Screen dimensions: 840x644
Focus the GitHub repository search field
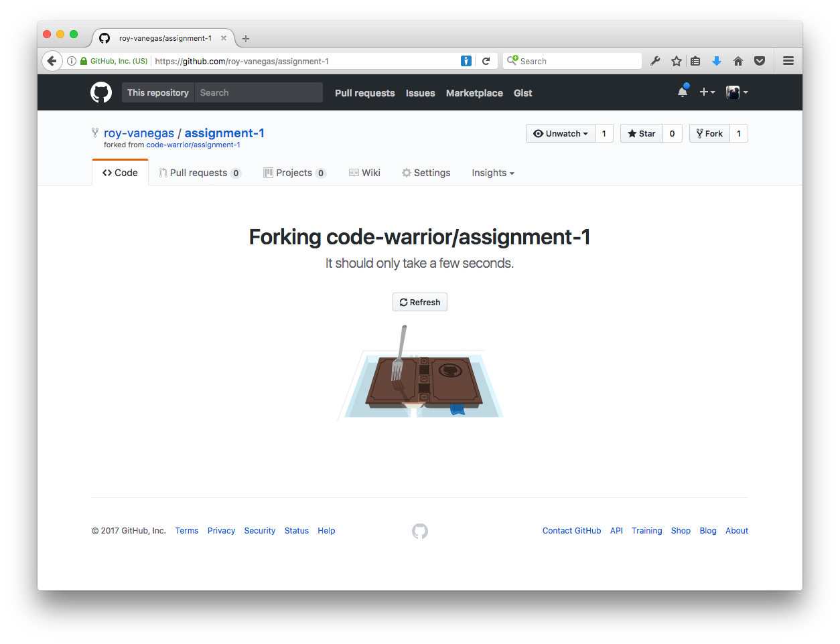(259, 92)
